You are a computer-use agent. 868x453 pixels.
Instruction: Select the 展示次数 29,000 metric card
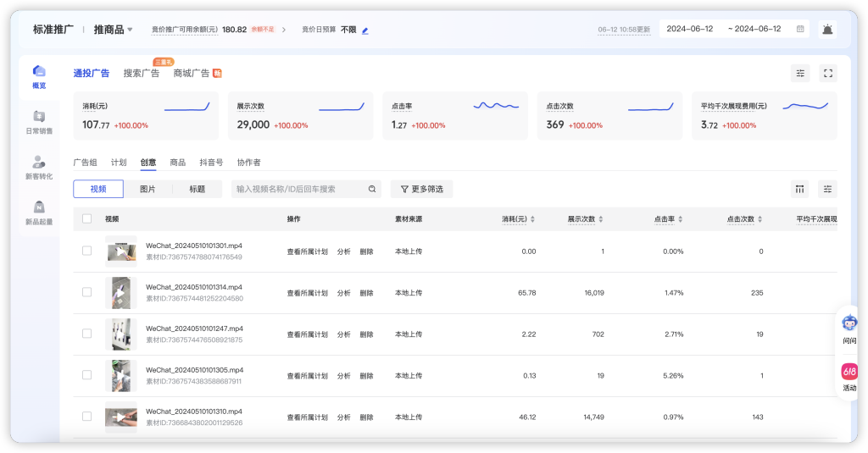click(301, 116)
